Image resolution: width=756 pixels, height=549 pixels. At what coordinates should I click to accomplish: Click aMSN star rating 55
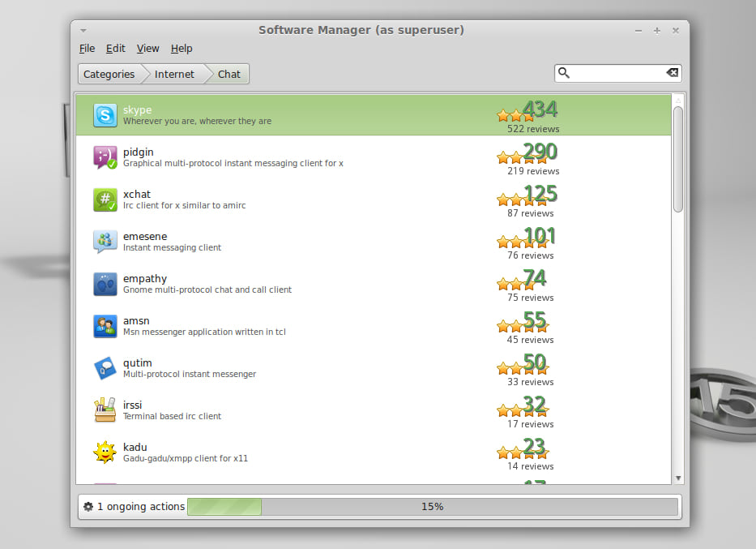click(x=523, y=321)
